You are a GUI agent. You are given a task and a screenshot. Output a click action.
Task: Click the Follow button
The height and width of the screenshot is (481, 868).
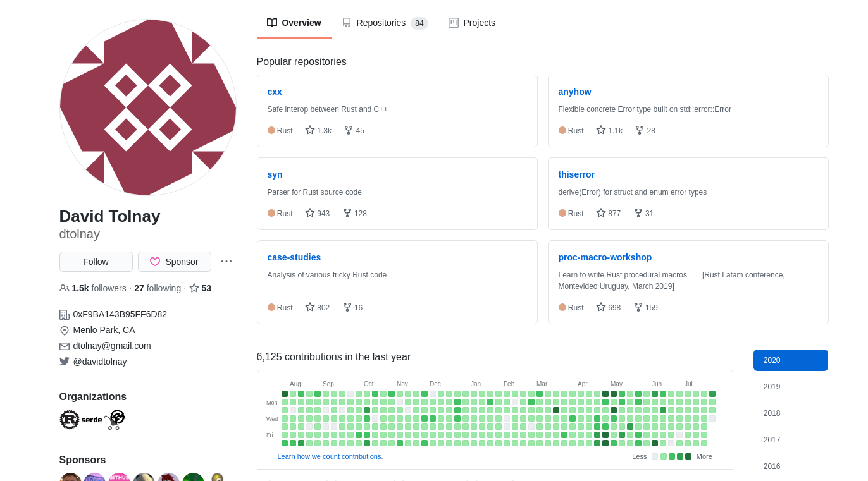[96, 262]
